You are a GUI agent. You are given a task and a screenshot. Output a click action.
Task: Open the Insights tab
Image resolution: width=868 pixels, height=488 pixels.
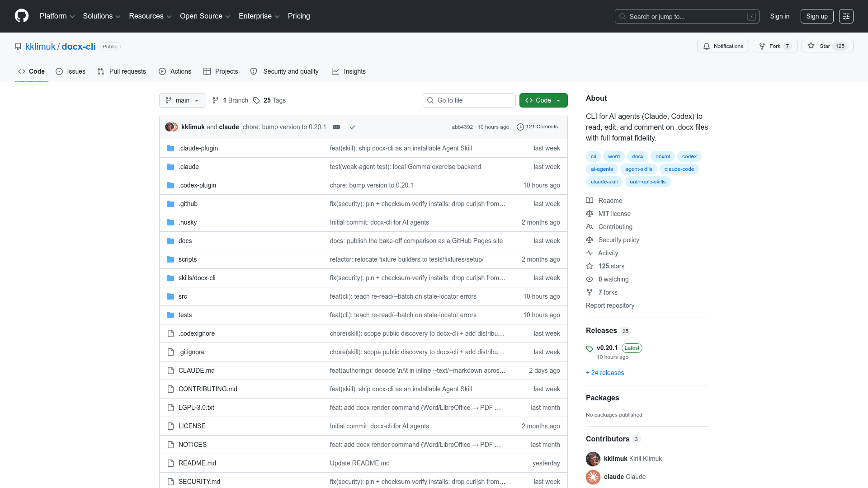coord(349,71)
